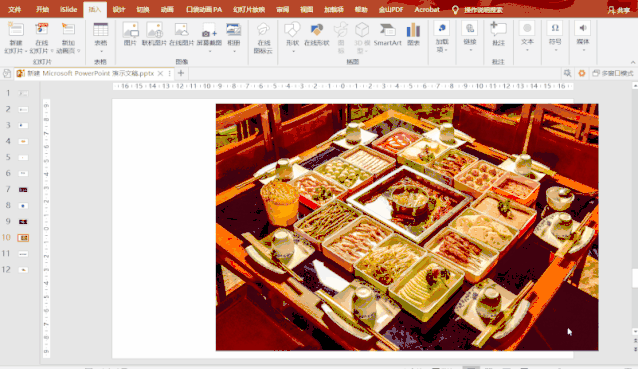Click the vertical scrollbar thumb of the slide view
This screenshot has height=369, width=638.
(635, 279)
